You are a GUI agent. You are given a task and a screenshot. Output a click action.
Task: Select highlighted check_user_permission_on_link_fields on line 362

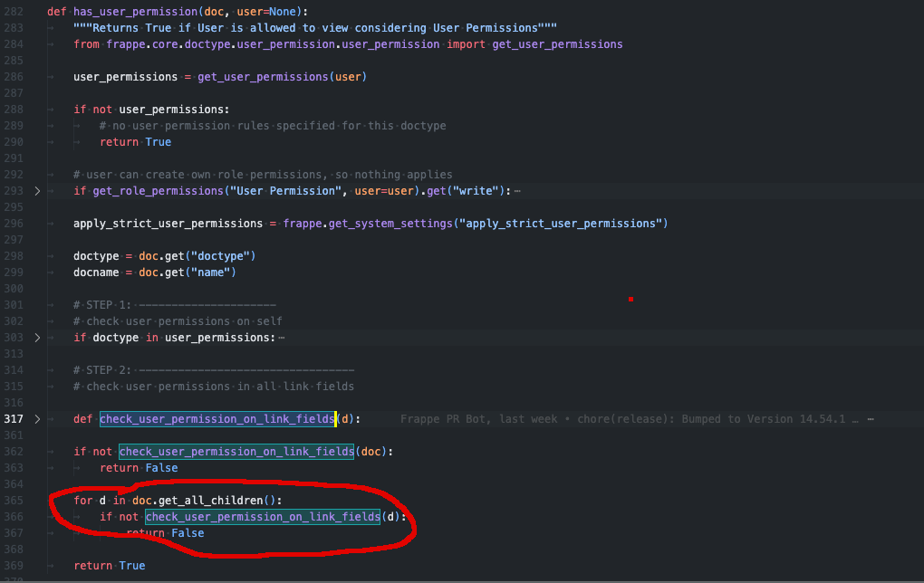point(236,451)
